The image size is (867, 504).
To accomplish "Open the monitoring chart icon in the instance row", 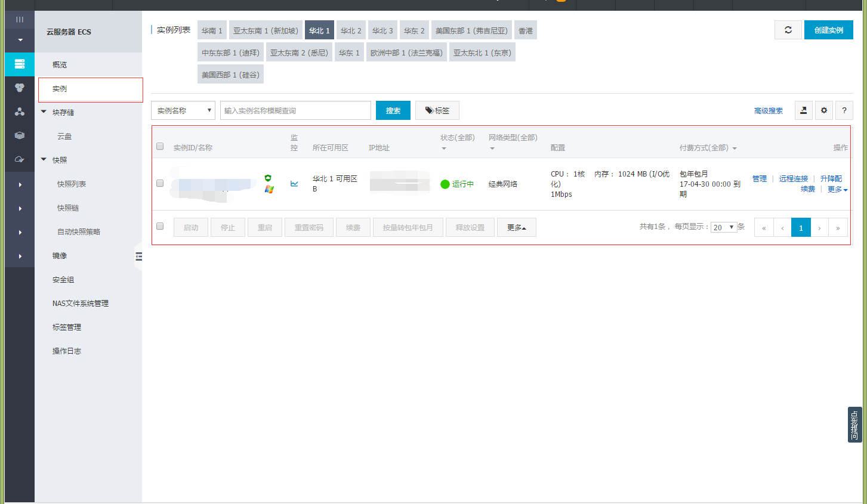I will coord(294,184).
